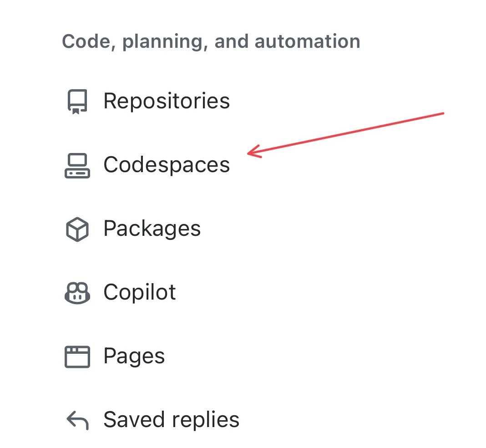Click the Pages browser window icon
The width and height of the screenshot is (486, 448).
pos(76,356)
